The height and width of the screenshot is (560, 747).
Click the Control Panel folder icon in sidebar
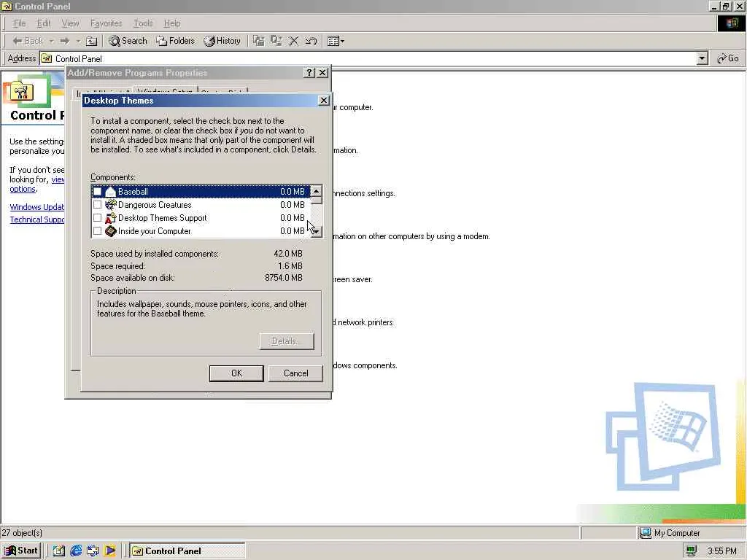(x=21, y=90)
